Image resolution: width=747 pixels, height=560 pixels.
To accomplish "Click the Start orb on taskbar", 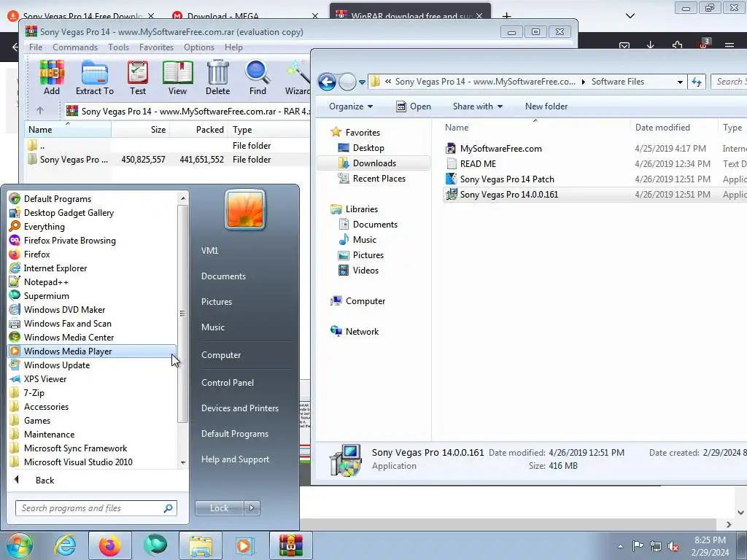I will [19, 545].
